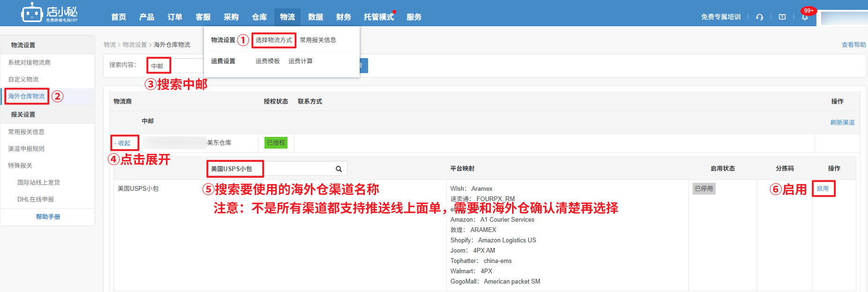Image resolution: width=868 pixels, height=292 pixels.
Task: Focus the channel search field with 美国USPS小包
Action: tap(277, 169)
